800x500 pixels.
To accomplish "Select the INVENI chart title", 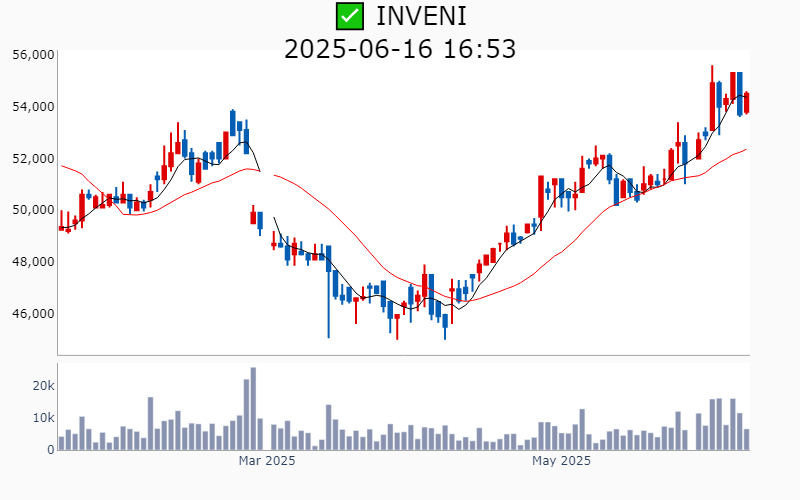I will 421,16.
